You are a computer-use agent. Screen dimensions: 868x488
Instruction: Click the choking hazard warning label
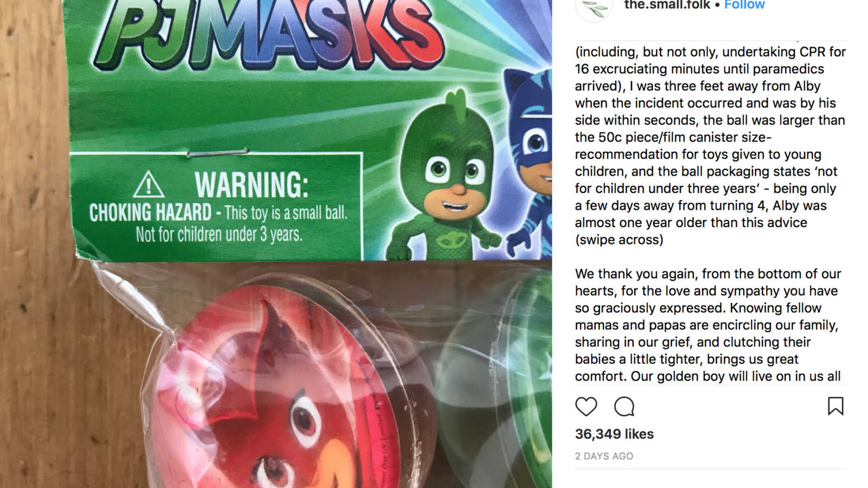pos(217,207)
